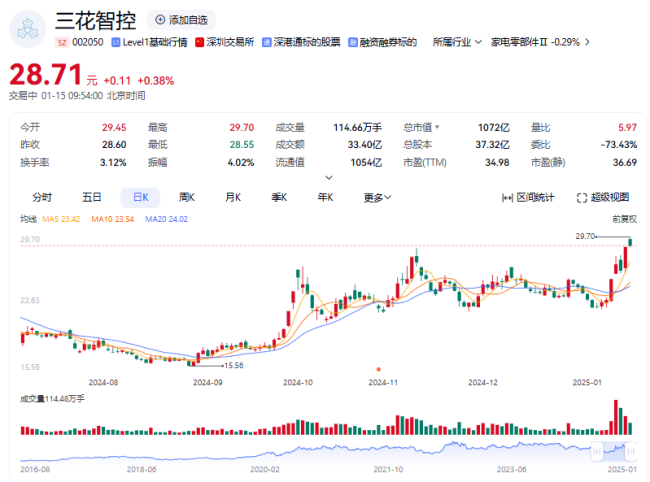The image size is (650, 482).
Task: Click the right chevron after -0.29%
Action: [587, 42]
